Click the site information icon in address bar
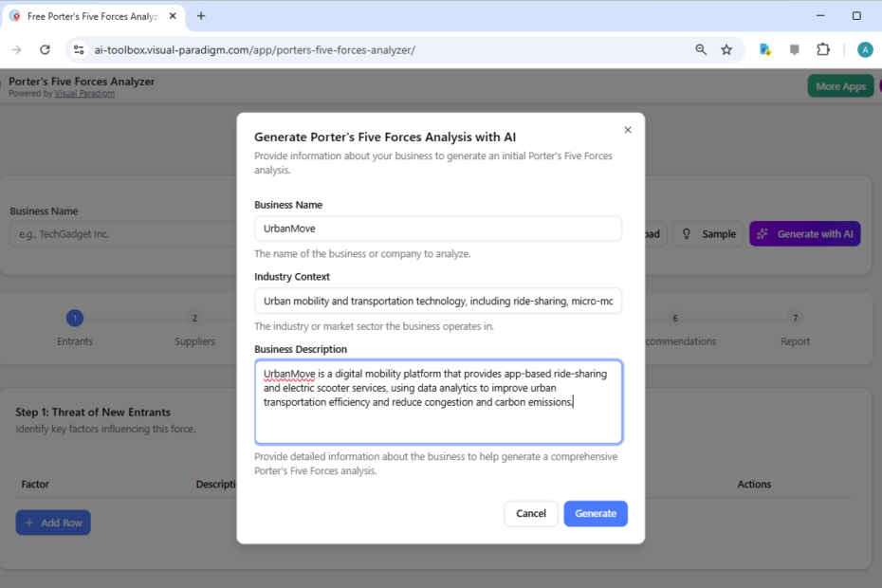This screenshot has width=882, height=588. (x=80, y=50)
